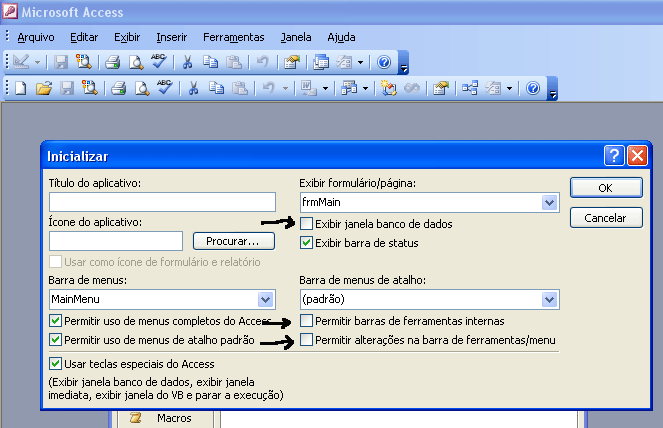Click the Database Window icon in upper toolbar

click(x=321, y=62)
